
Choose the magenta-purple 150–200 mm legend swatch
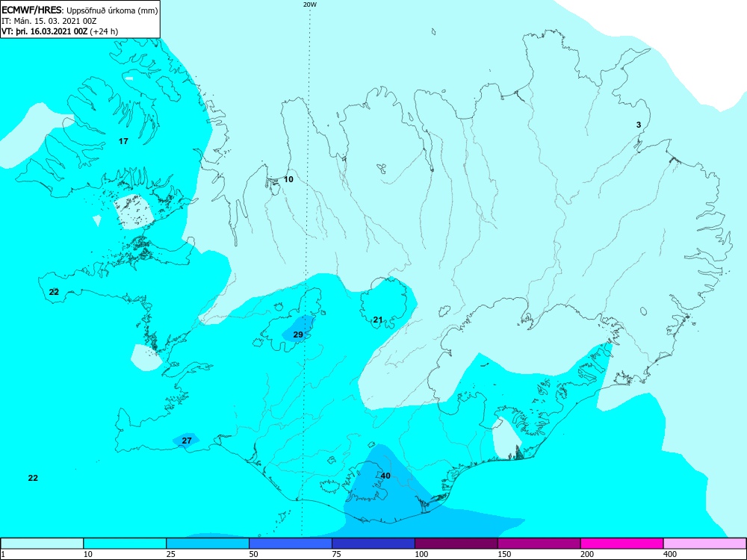(x=539, y=544)
